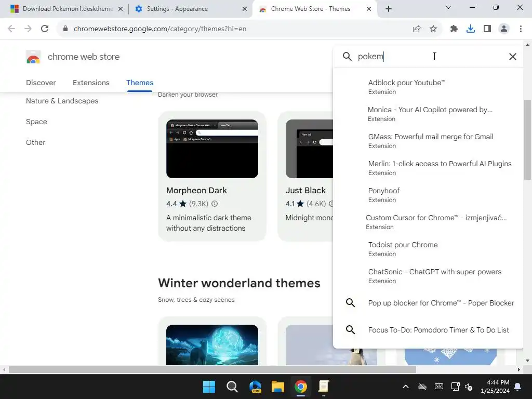Click the magnifier icon in the search box

click(x=347, y=56)
